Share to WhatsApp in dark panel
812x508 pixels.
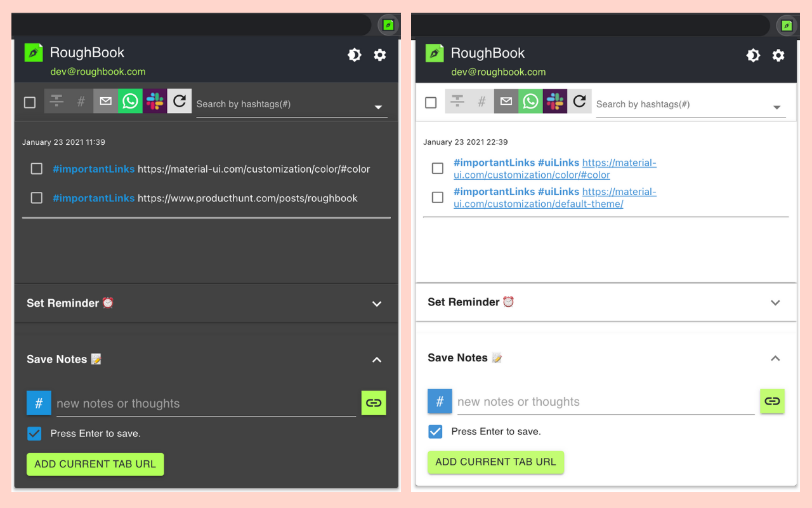130,101
